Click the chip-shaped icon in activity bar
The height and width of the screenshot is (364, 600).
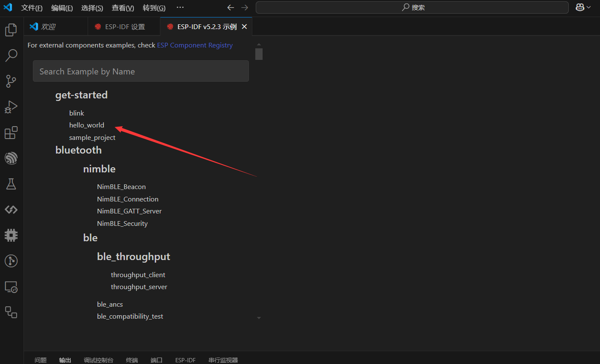tap(11, 235)
